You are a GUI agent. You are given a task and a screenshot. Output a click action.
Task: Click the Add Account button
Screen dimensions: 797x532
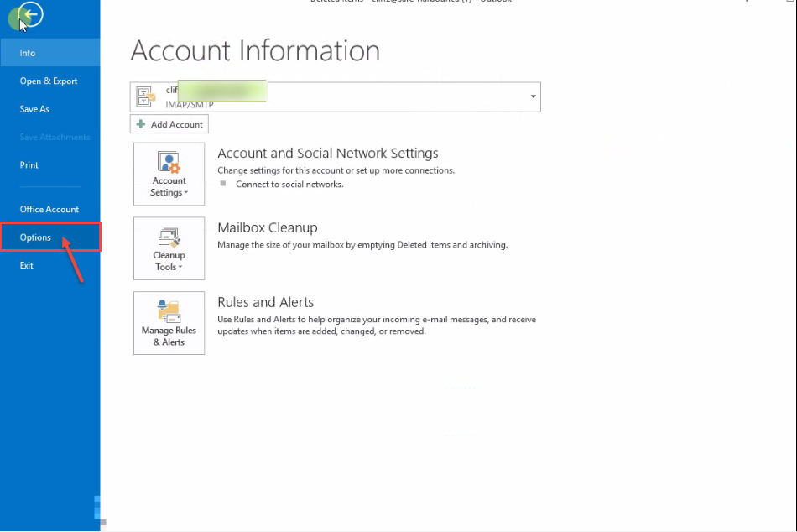pos(169,124)
